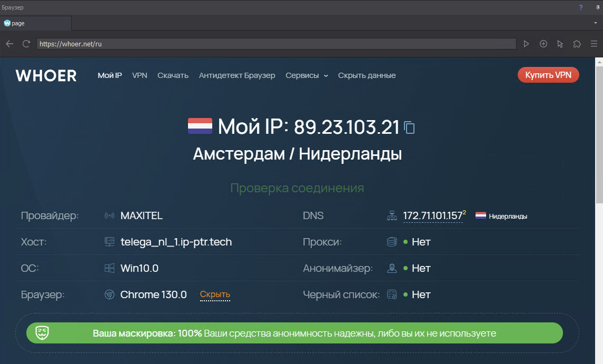
Task: Click the anonymizer person icon
Action: 392,268
